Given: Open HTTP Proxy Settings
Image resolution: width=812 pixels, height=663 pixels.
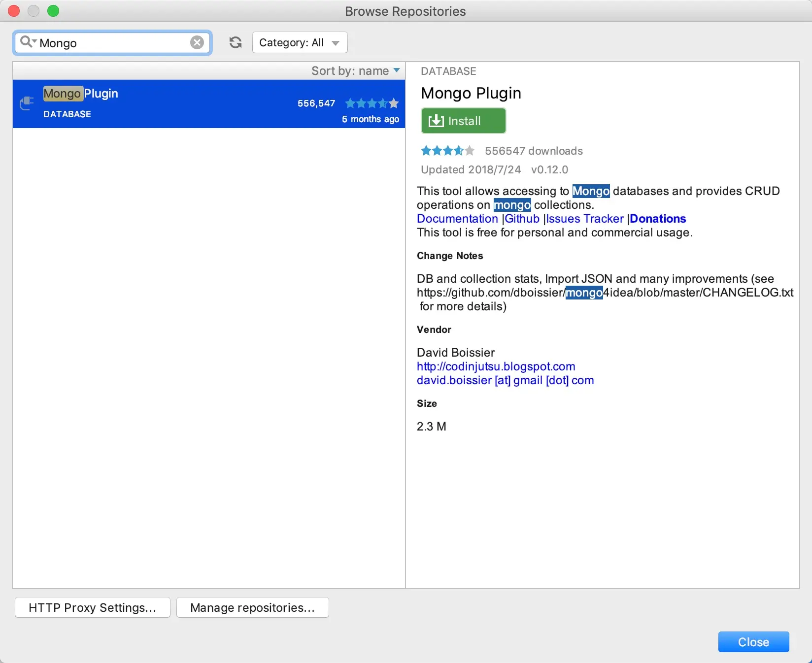Looking at the screenshot, I should [93, 607].
